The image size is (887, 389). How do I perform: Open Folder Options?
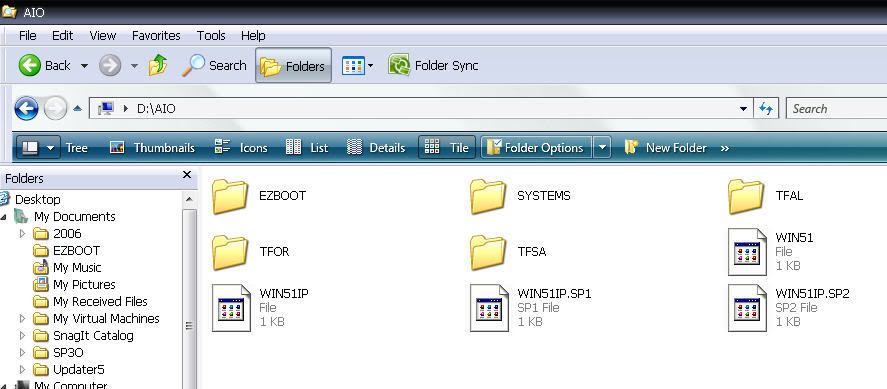tap(536, 148)
